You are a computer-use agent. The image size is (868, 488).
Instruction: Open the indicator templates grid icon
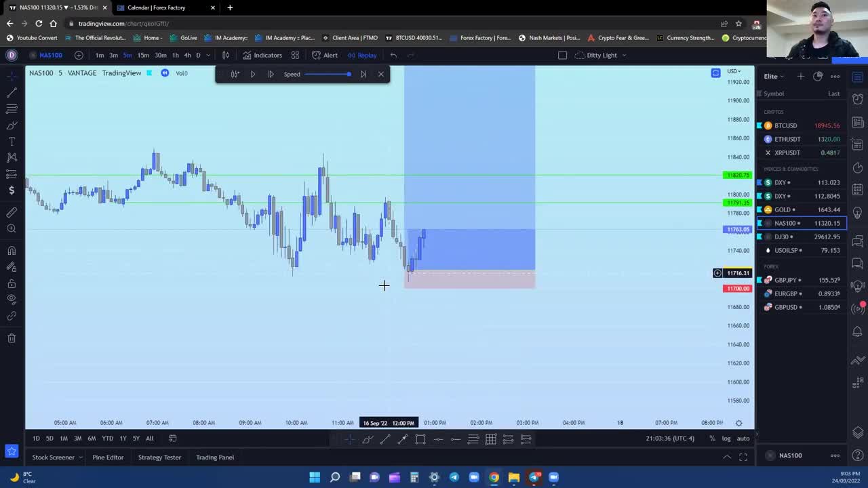click(295, 55)
